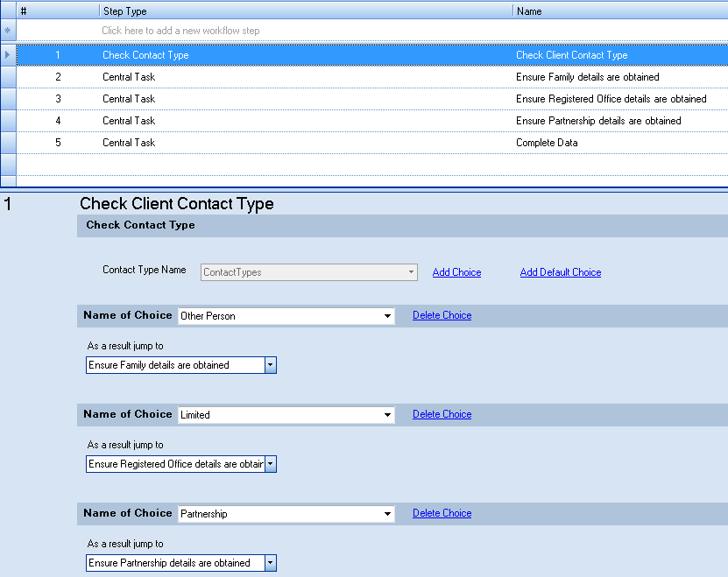728x577 pixels.
Task: Click the '#' column header
Action: (x=58, y=11)
